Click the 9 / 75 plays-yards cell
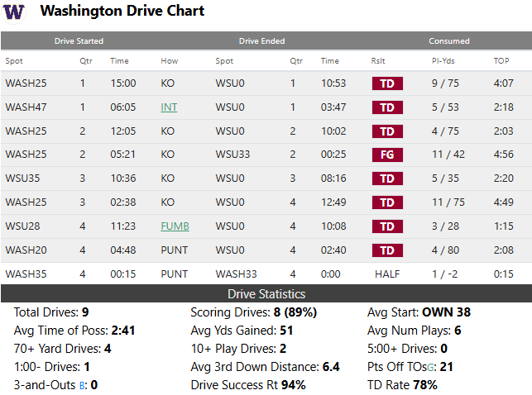The image size is (532, 395). coord(445,83)
